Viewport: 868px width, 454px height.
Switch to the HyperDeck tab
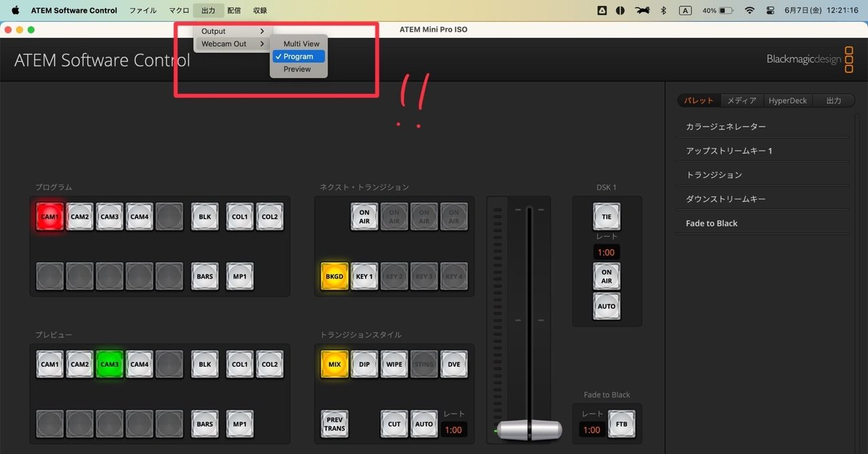coord(788,100)
